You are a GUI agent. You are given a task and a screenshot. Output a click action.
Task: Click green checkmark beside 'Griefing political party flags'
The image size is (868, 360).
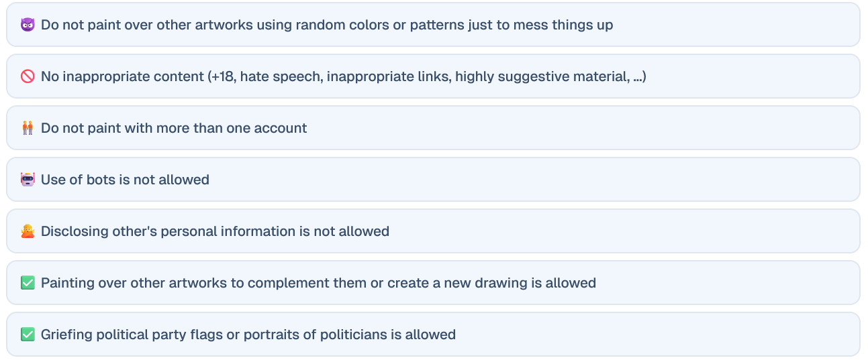(28, 335)
